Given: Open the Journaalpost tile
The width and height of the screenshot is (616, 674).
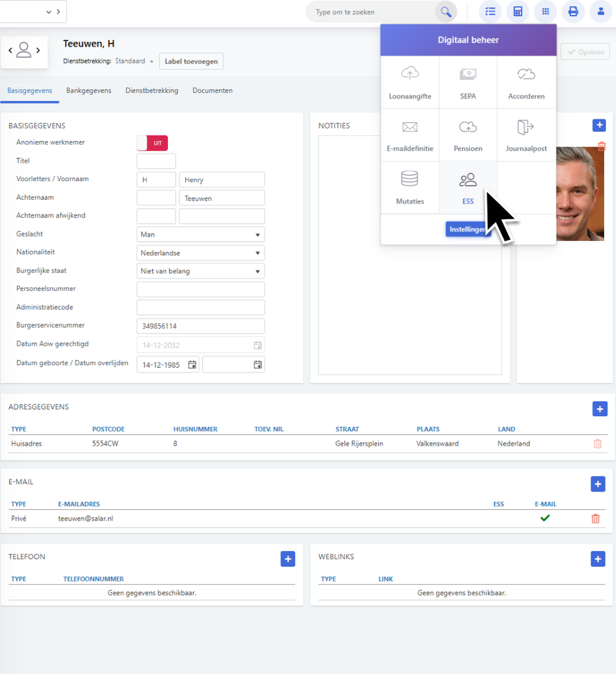Looking at the screenshot, I should (526, 135).
